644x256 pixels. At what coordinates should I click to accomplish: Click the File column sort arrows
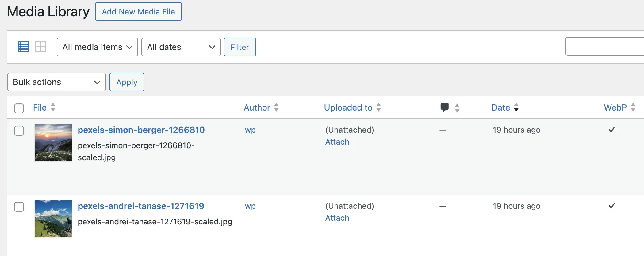click(x=53, y=107)
